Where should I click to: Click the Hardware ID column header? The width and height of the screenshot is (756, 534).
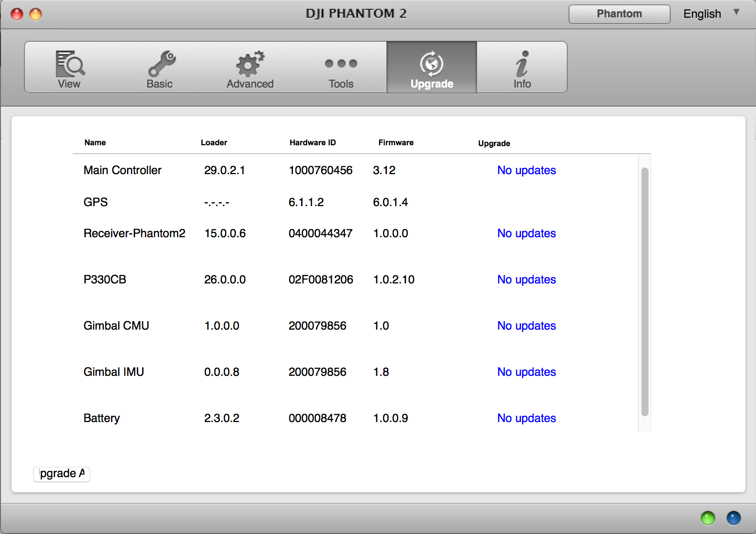point(313,143)
